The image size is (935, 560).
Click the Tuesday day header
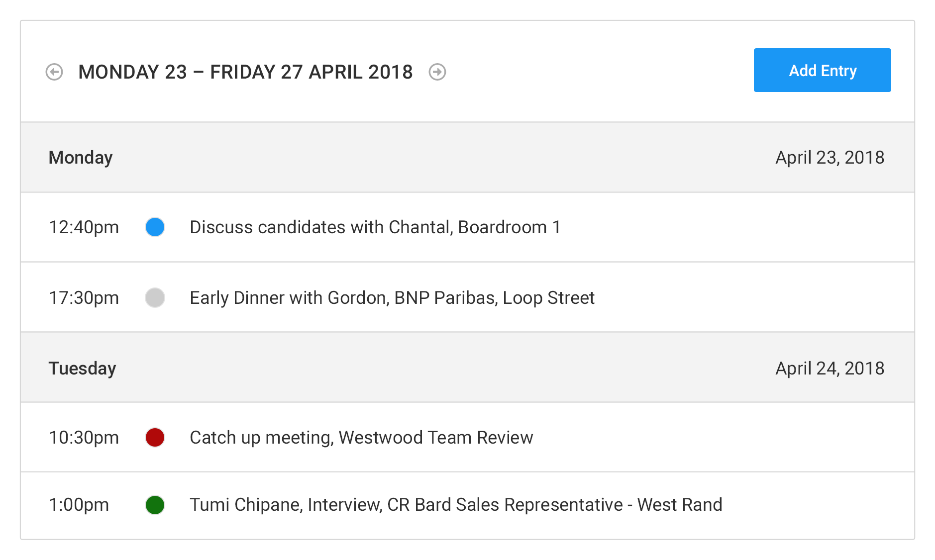click(82, 369)
